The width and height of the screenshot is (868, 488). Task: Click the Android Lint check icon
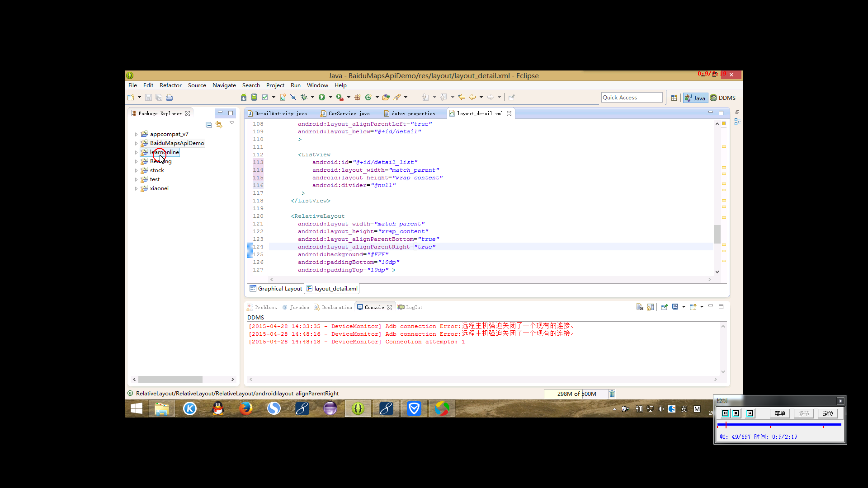click(265, 97)
